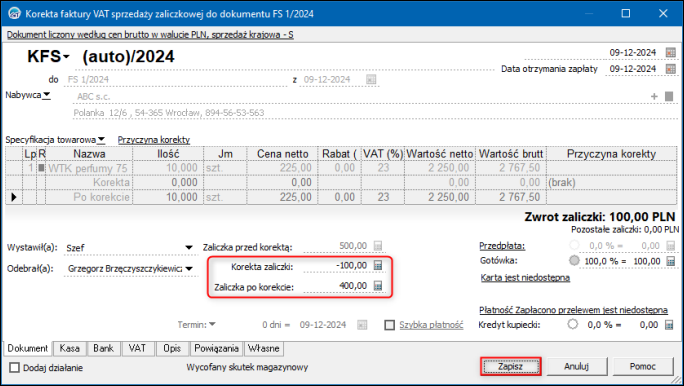
Task: Click (auto)/2024 document number field
Action: [x=128, y=57]
